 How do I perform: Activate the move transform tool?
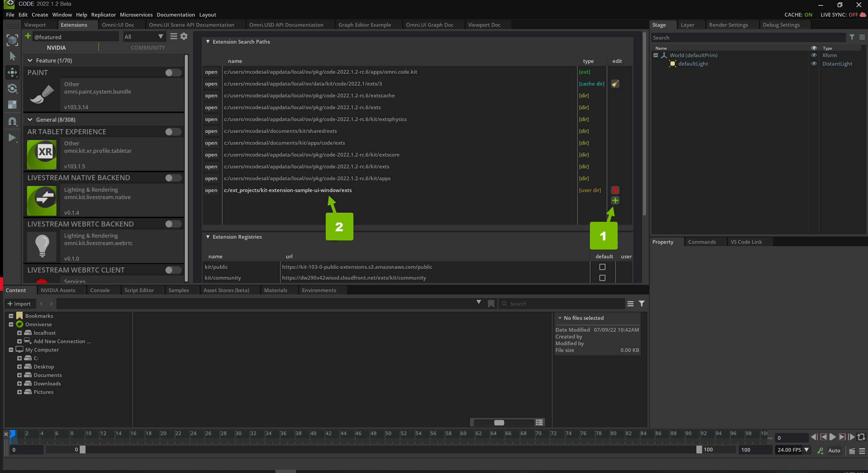[x=13, y=72]
